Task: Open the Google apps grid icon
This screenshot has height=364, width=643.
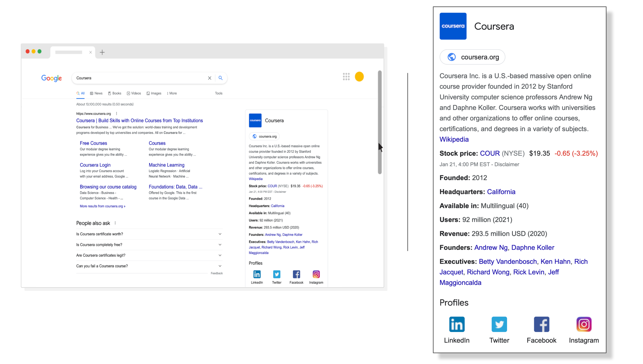Action: coord(346,77)
